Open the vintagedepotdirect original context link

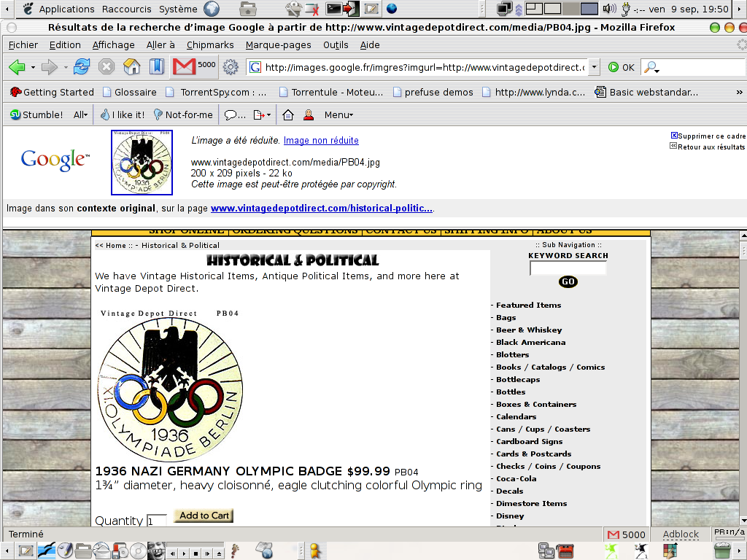322,208
